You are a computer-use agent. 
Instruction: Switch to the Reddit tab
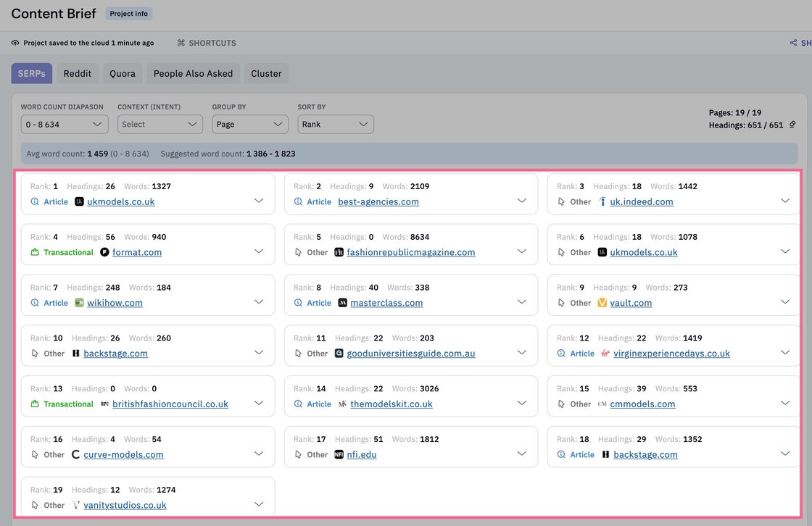(x=77, y=73)
